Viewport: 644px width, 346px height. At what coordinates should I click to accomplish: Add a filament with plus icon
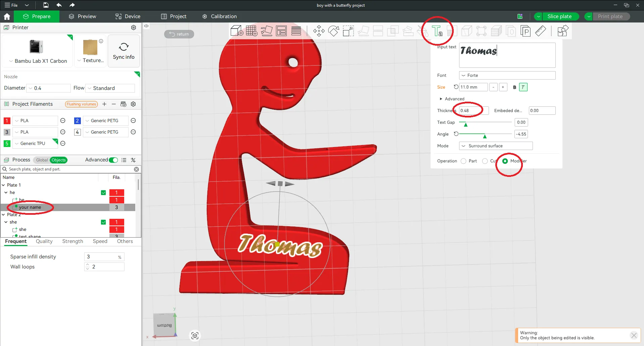(104, 104)
